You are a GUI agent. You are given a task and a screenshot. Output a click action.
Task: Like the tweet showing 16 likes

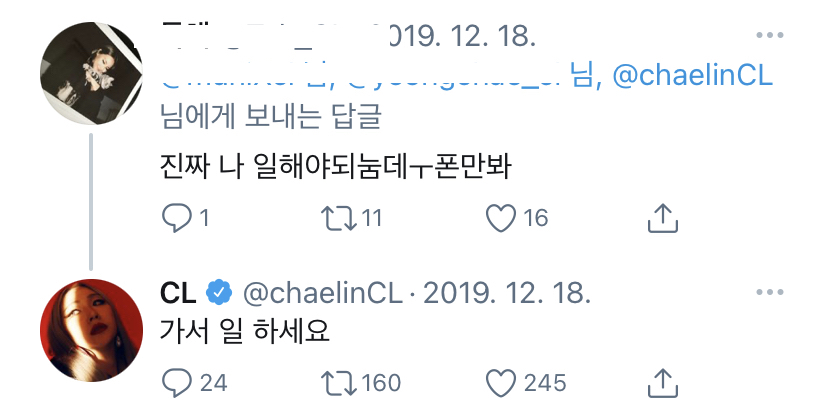point(499,217)
